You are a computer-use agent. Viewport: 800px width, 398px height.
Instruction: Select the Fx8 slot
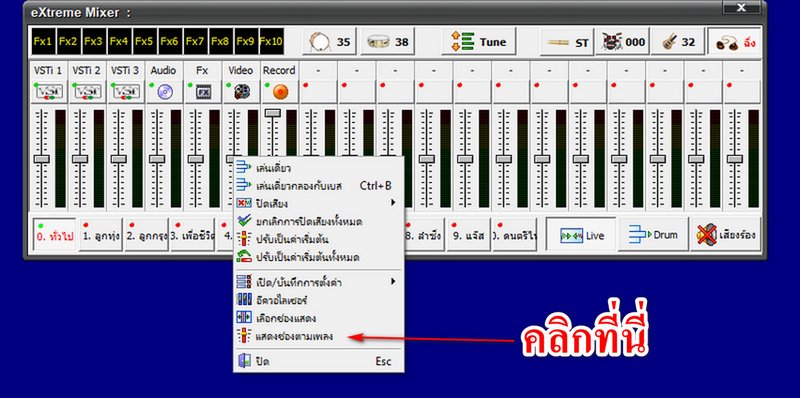(x=220, y=42)
